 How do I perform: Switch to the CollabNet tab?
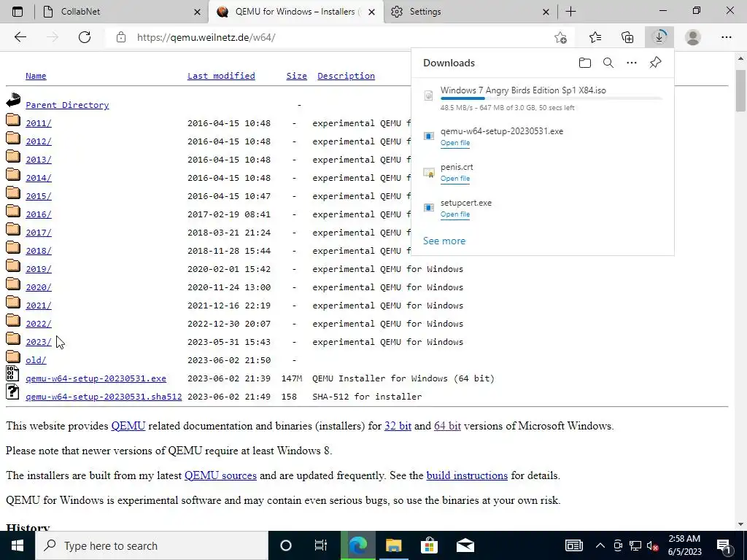[122, 12]
